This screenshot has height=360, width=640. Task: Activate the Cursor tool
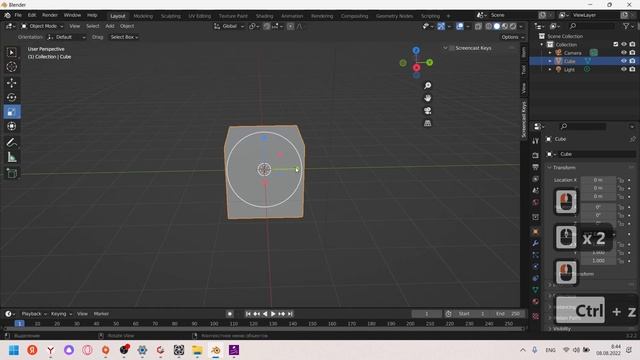point(11,67)
